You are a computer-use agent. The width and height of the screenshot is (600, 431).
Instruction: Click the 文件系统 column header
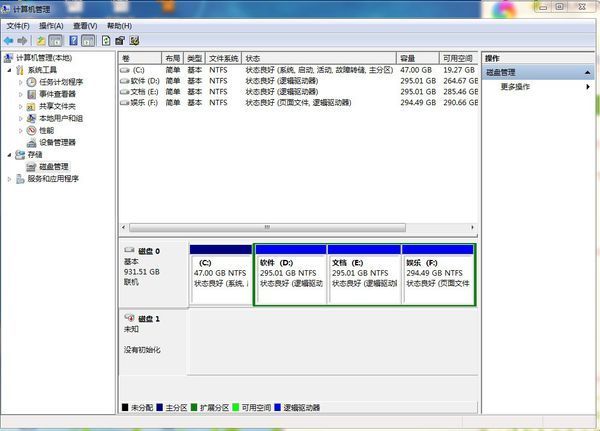coord(224,58)
